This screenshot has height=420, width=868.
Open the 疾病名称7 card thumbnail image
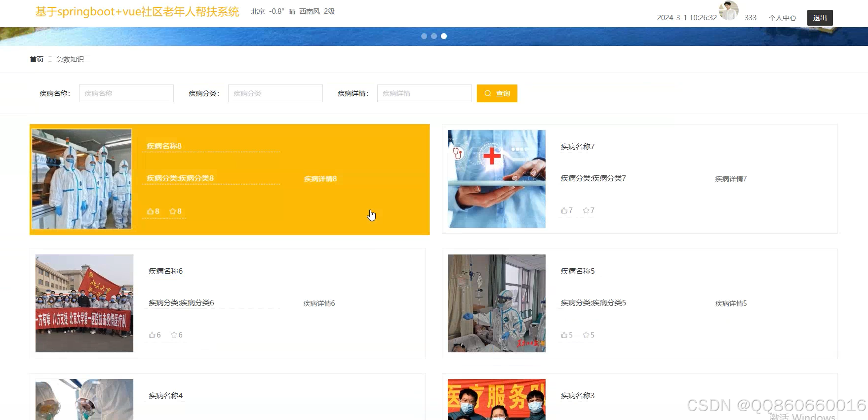pyautogui.click(x=497, y=179)
